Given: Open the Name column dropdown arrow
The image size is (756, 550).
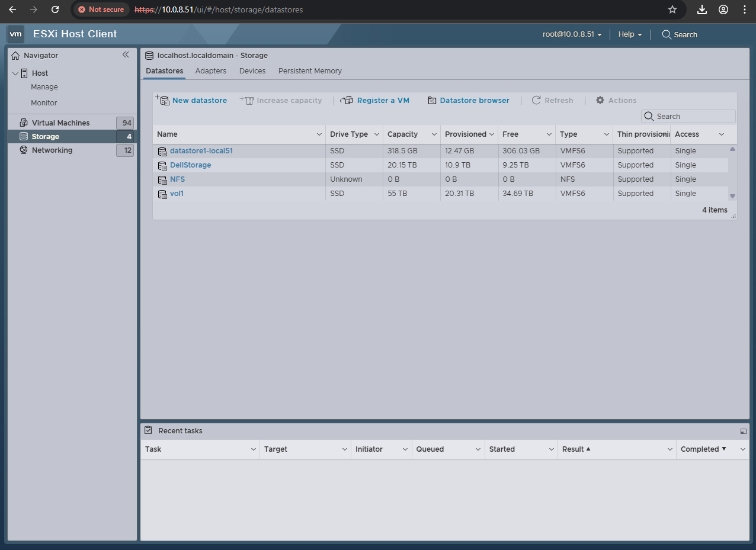Looking at the screenshot, I should [319, 134].
